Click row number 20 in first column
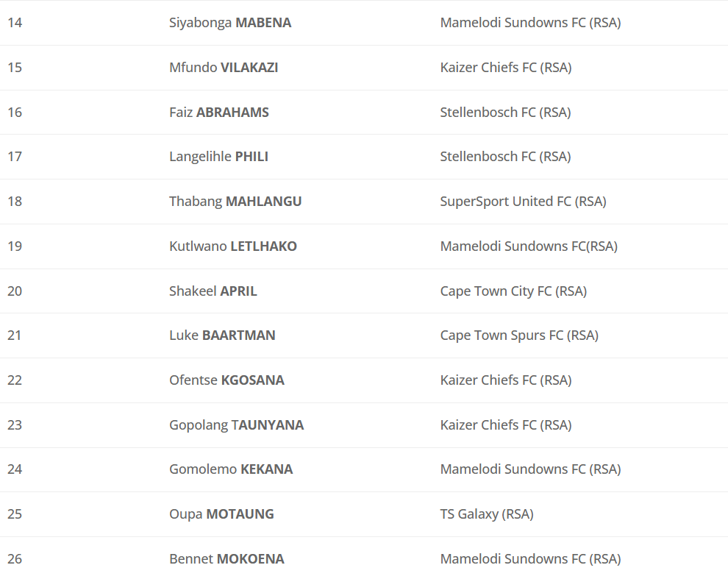The image size is (728, 579). [15, 291]
